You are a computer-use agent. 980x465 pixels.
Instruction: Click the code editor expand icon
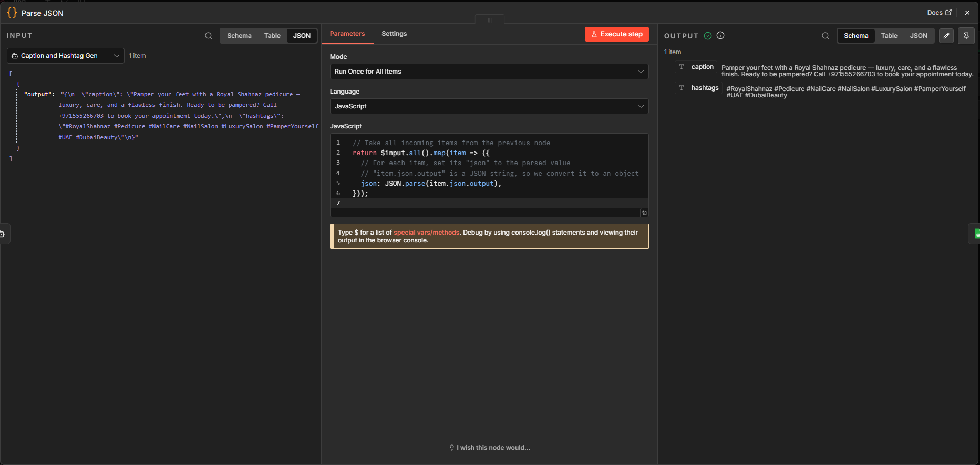click(644, 213)
